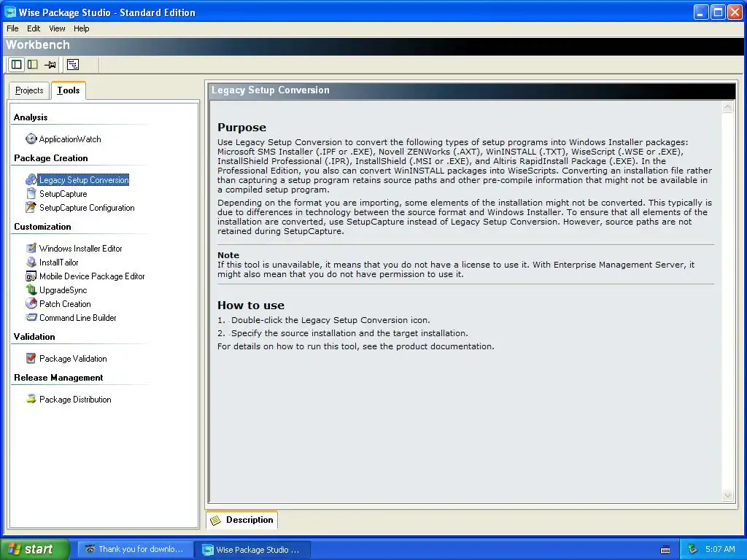This screenshot has width=747, height=560.
Task: Open the Windows Start menu
Action: point(35,549)
